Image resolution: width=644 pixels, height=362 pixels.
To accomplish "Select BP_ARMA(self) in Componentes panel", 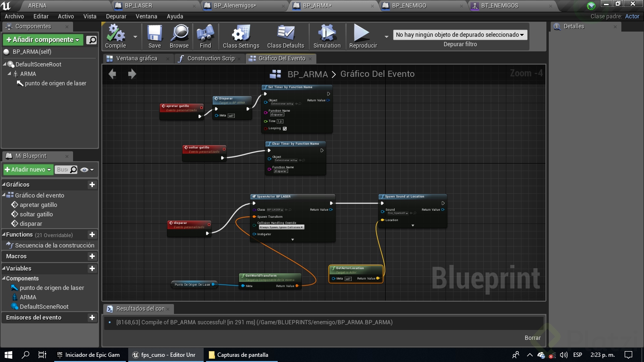I will click(32, 52).
